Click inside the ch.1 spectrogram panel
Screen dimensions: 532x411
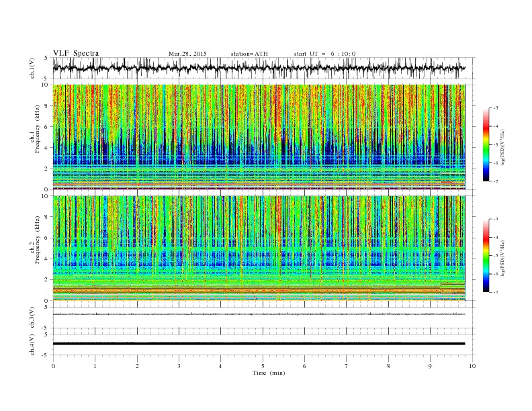coord(259,137)
